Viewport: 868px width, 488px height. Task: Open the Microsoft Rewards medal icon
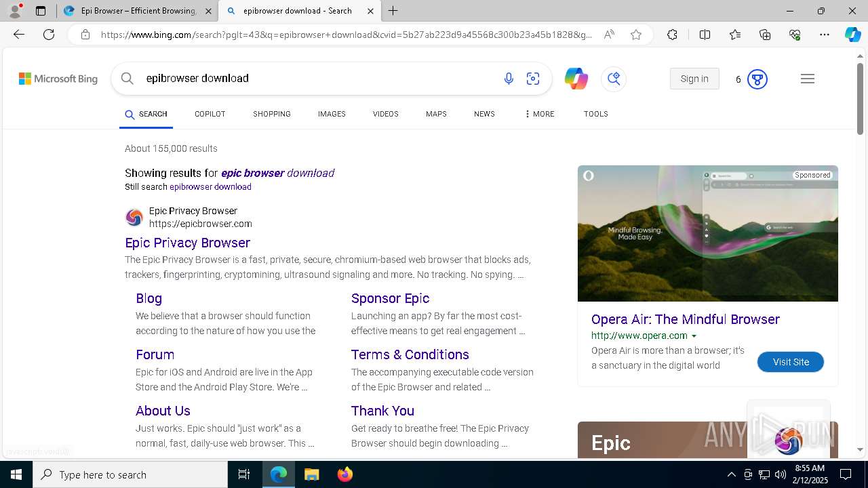(757, 79)
